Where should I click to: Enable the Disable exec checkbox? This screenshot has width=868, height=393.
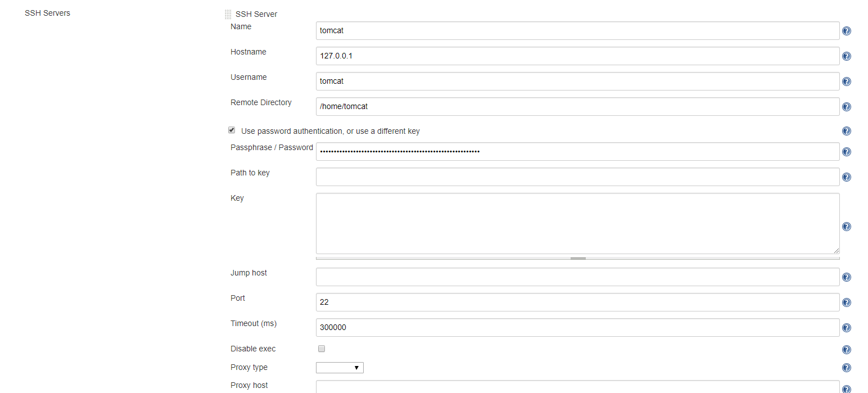[x=322, y=349]
